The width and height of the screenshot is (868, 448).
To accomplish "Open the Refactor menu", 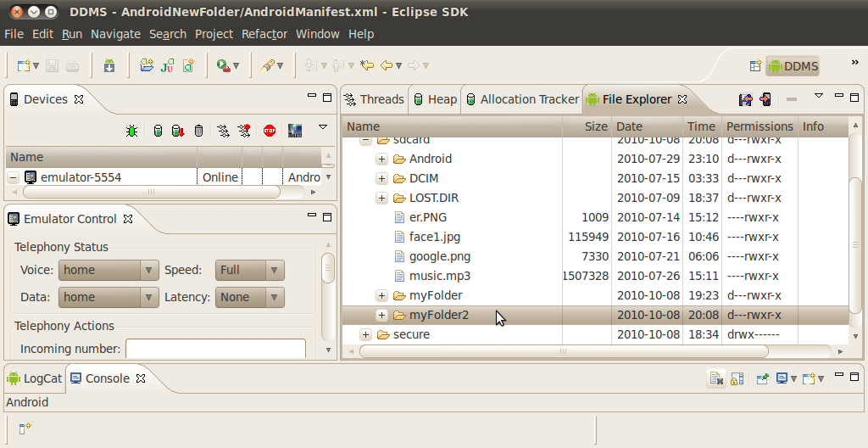I will tap(264, 34).
